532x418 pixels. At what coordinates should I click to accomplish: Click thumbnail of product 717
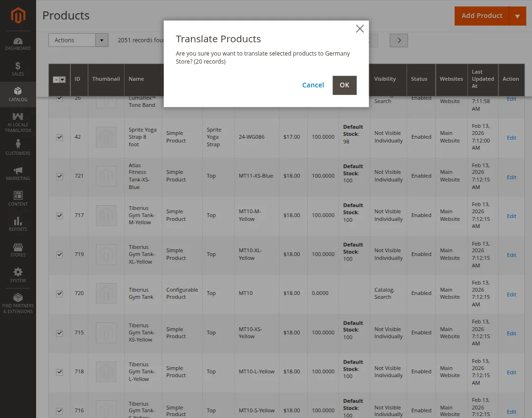point(106,216)
